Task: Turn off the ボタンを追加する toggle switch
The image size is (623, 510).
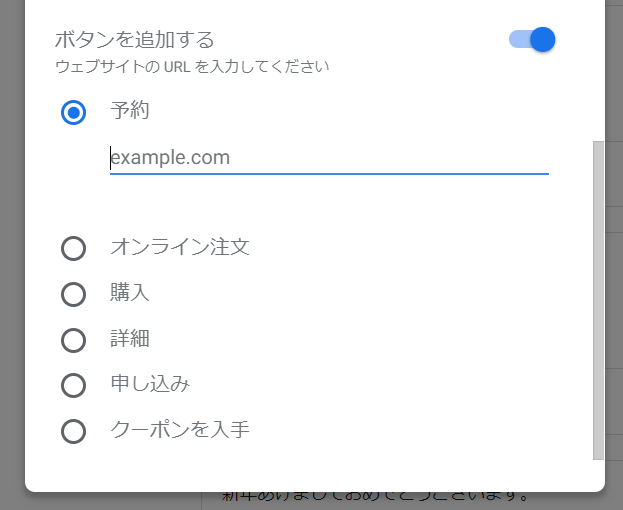Action: tap(532, 40)
